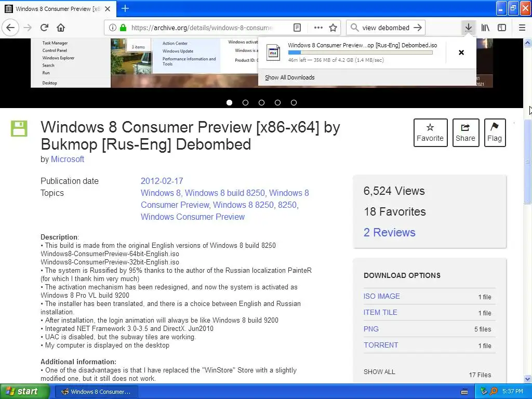The width and height of the screenshot is (532, 399).
Task: Click into the address bar URL
Action: (x=202, y=28)
